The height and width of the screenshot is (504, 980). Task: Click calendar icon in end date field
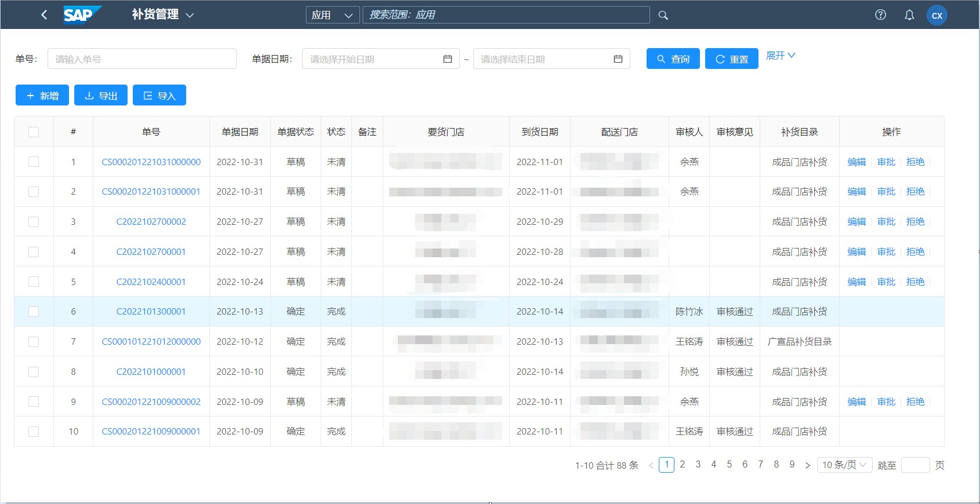pyautogui.click(x=618, y=59)
